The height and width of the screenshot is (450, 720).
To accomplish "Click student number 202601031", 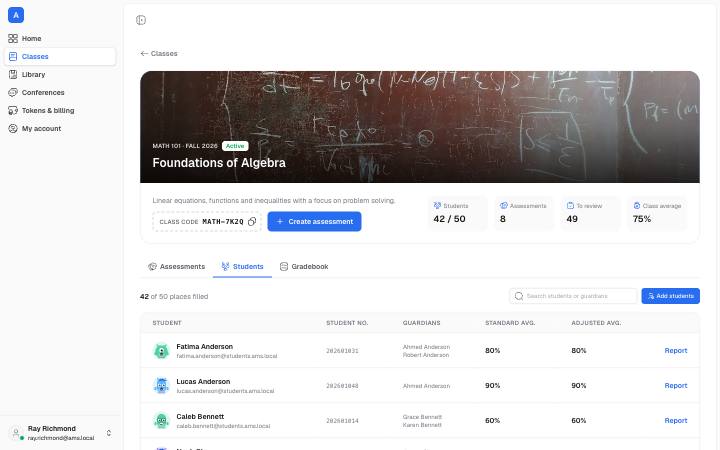I will 342,351.
